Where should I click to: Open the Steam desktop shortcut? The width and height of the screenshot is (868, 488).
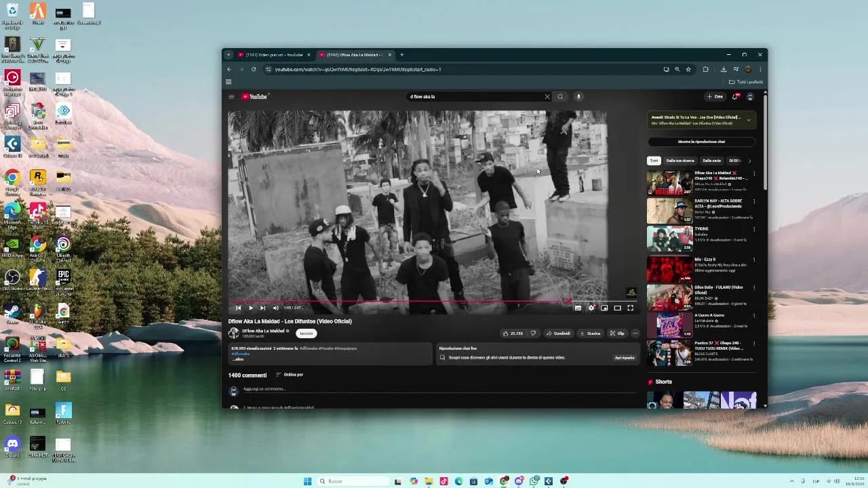[12, 314]
